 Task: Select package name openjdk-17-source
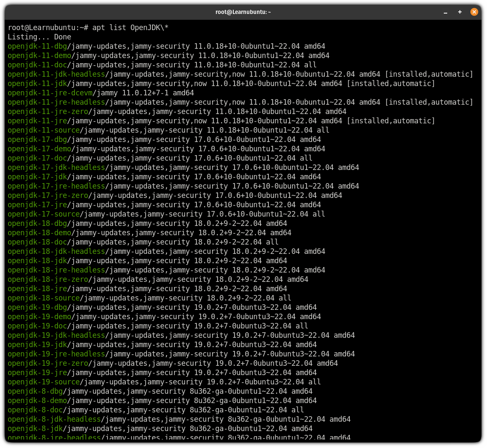point(44,214)
